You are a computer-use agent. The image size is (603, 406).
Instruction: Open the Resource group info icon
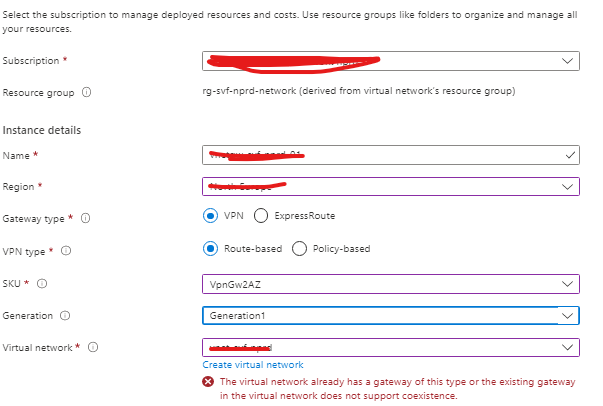[87, 92]
